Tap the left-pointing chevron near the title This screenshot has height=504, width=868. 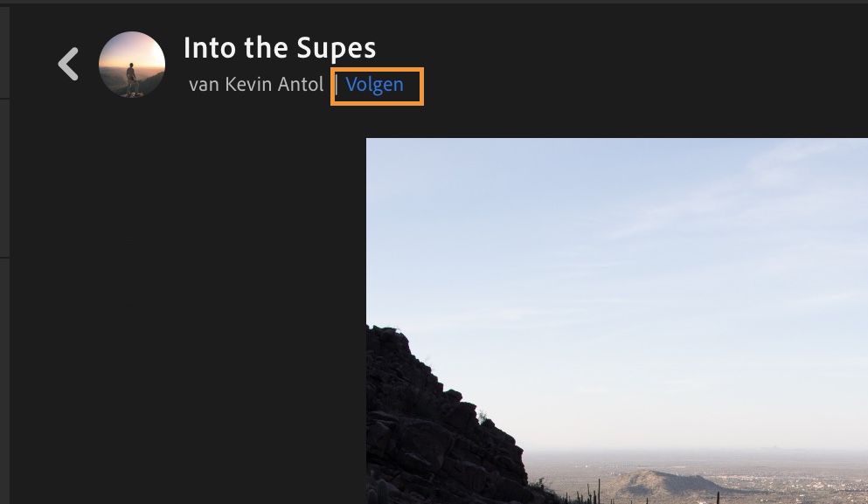pyautogui.click(x=67, y=64)
